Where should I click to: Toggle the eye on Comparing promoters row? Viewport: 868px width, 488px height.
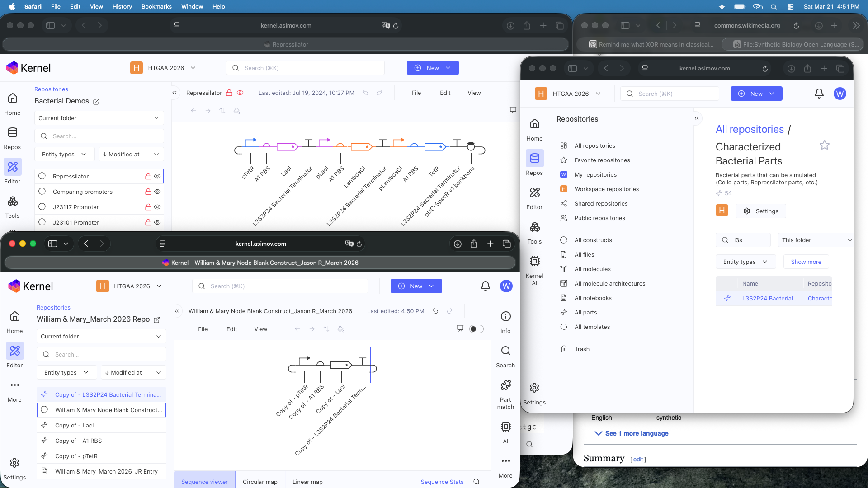[157, 192]
